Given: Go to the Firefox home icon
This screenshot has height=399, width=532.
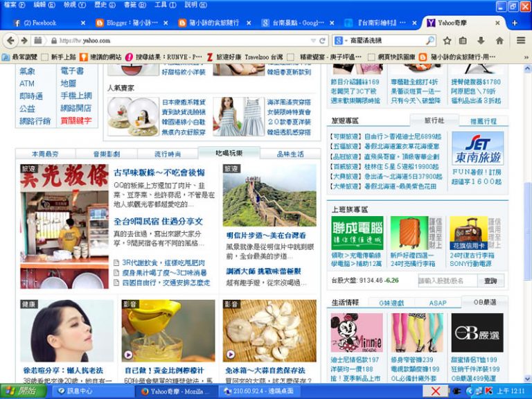Looking at the screenshot, I should [x=499, y=40].
